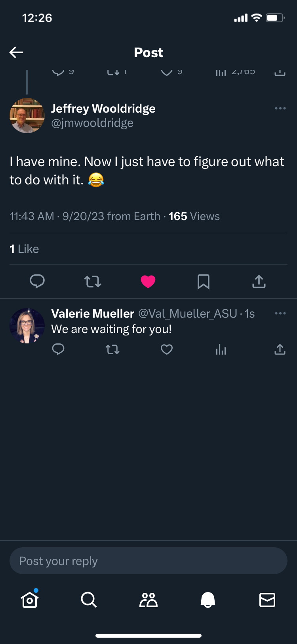
Task: Click the 'Post your reply' field
Action: [x=148, y=561]
